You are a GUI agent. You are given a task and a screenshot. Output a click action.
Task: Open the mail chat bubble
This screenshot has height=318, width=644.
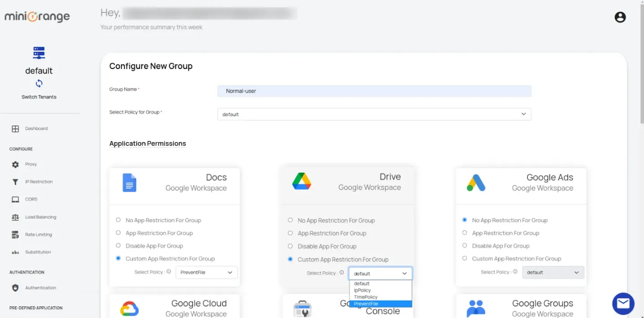click(x=623, y=304)
